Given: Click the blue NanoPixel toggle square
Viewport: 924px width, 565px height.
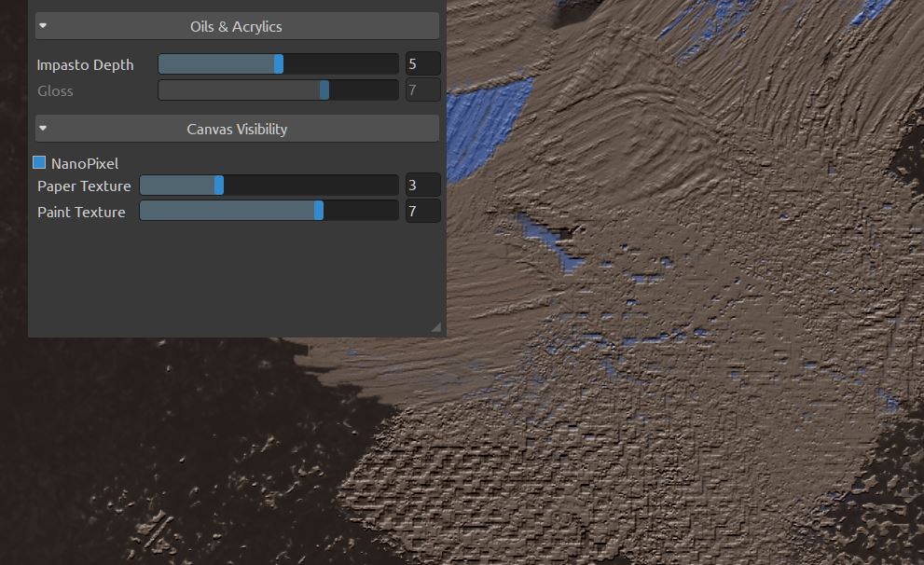Looking at the screenshot, I should 38,161.
